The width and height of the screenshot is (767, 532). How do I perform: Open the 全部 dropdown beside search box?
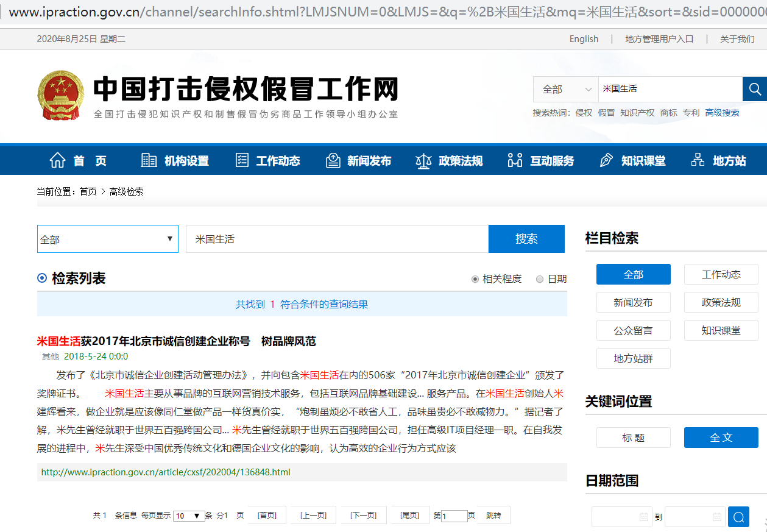(x=108, y=239)
